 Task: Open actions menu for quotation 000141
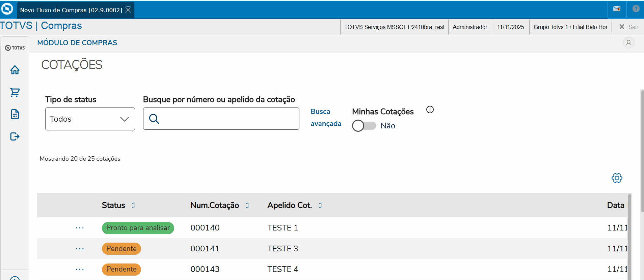[x=80, y=249]
